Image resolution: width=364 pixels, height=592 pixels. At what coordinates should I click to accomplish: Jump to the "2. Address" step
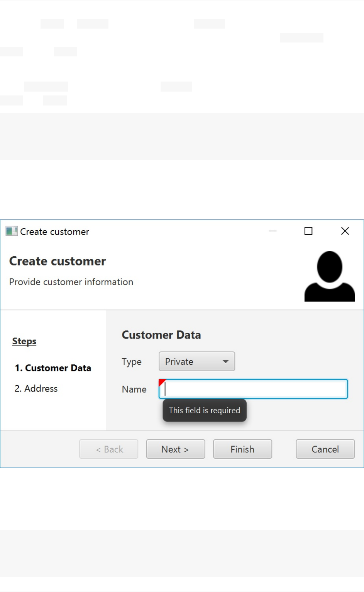[x=36, y=389]
